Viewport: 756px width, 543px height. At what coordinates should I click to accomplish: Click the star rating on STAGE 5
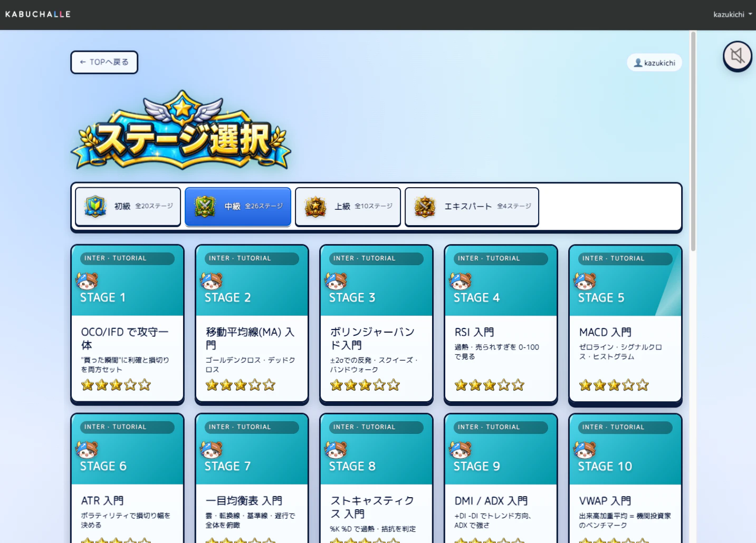point(614,385)
